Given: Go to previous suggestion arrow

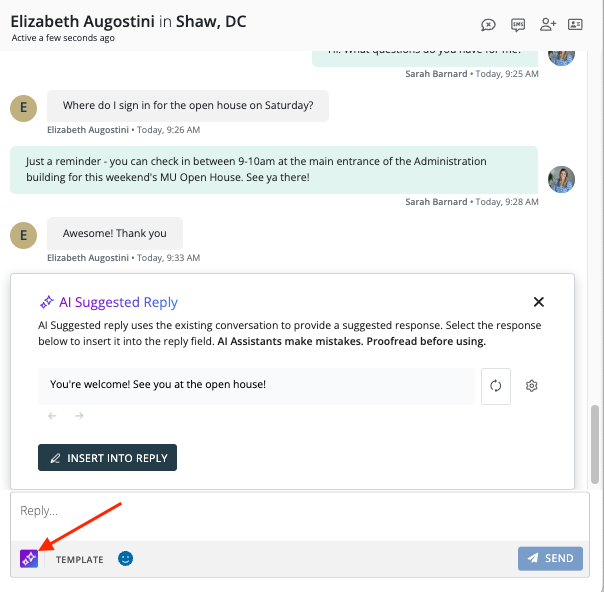Looking at the screenshot, I should pyautogui.click(x=52, y=416).
